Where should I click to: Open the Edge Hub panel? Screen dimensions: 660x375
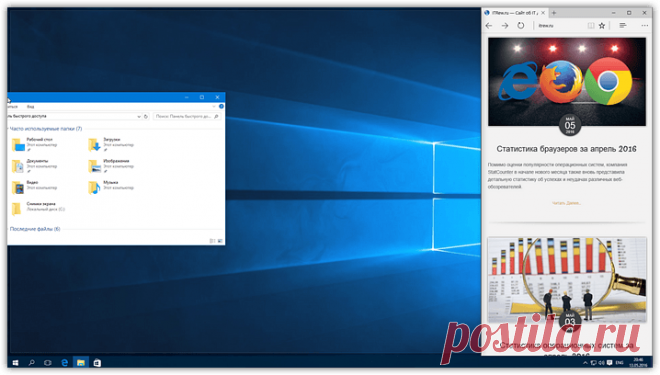point(623,26)
